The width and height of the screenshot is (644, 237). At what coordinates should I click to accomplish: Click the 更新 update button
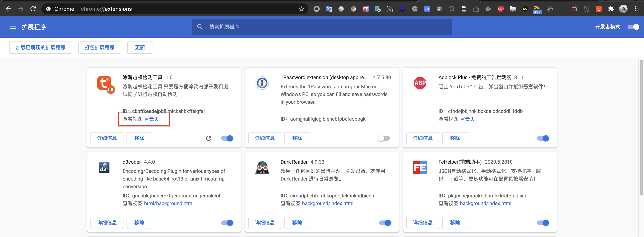click(140, 48)
